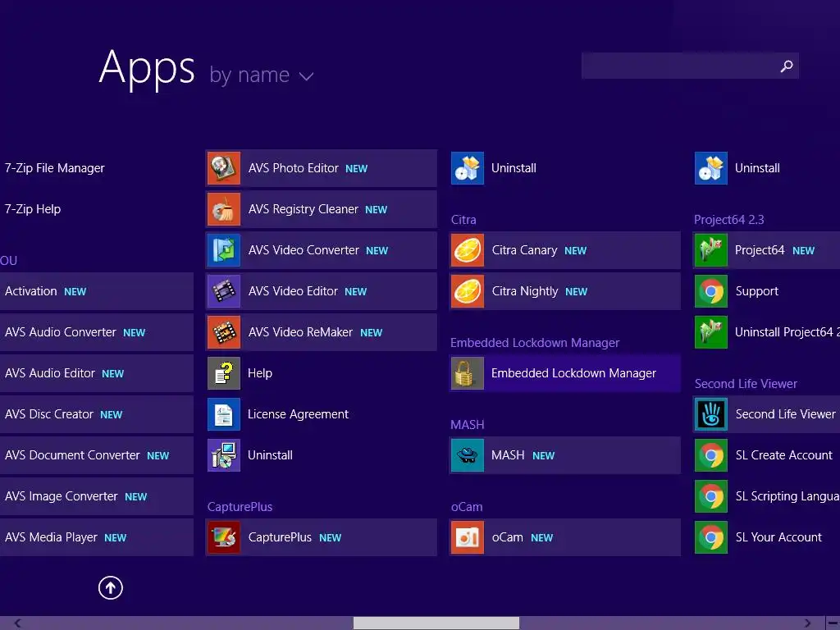
Task: Launch the MASH app icon
Action: (467, 455)
